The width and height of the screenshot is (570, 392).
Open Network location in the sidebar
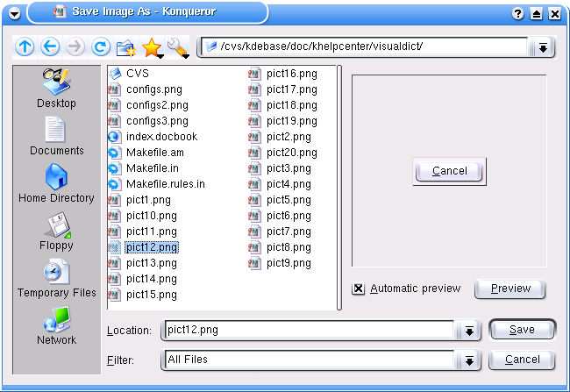pyautogui.click(x=56, y=326)
